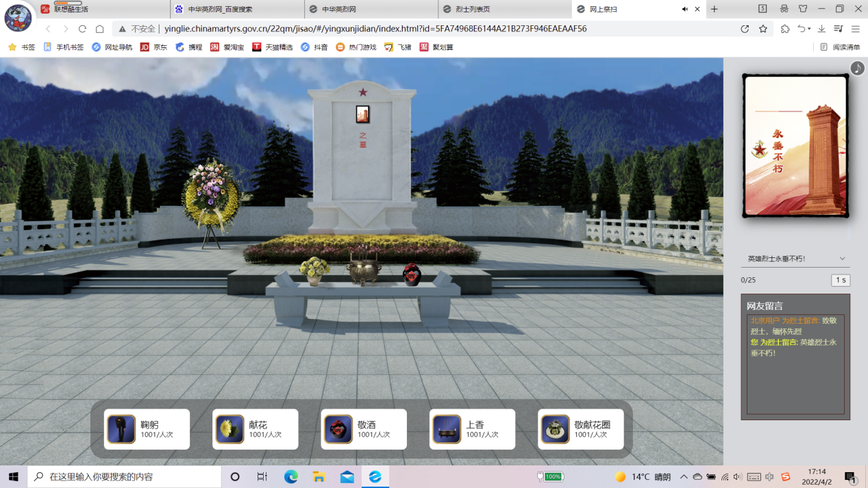The height and width of the screenshot is (488, 868).
Task: Toggle background music with the note icon
Action: click(x=857, y=68)
